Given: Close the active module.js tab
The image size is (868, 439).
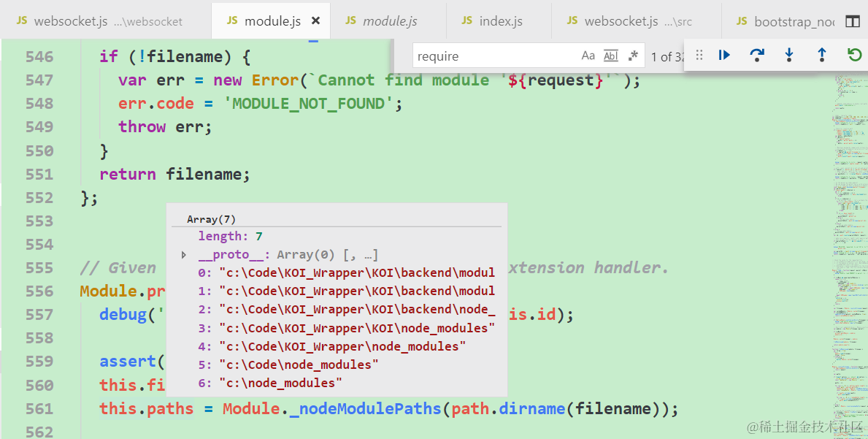Looking at the screenshot, I should [315, 21].
